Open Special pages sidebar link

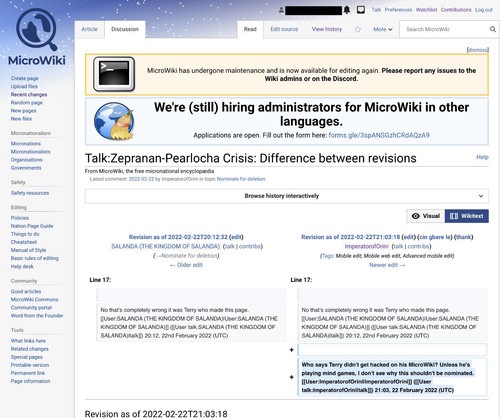click(x=26, y=357)
